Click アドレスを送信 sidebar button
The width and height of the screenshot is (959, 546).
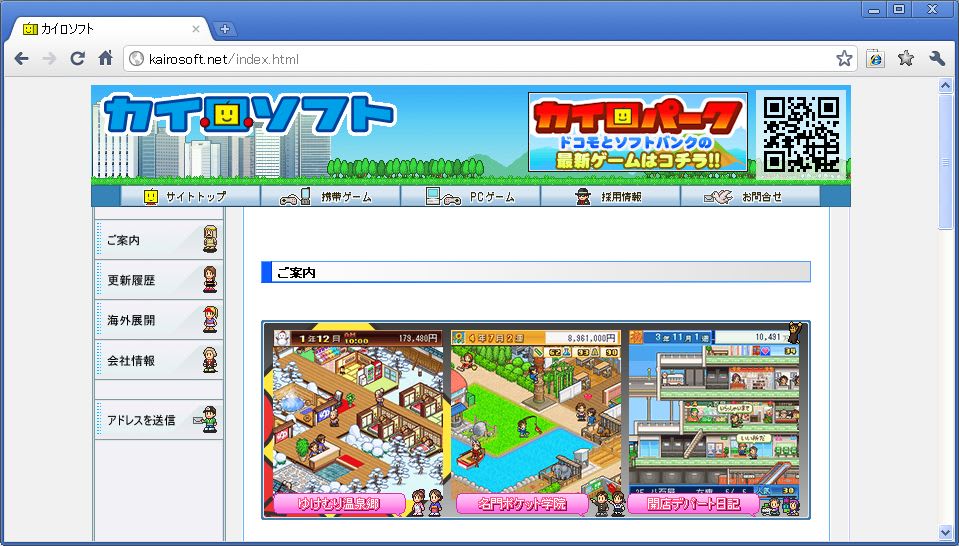(x=158, y=420)
